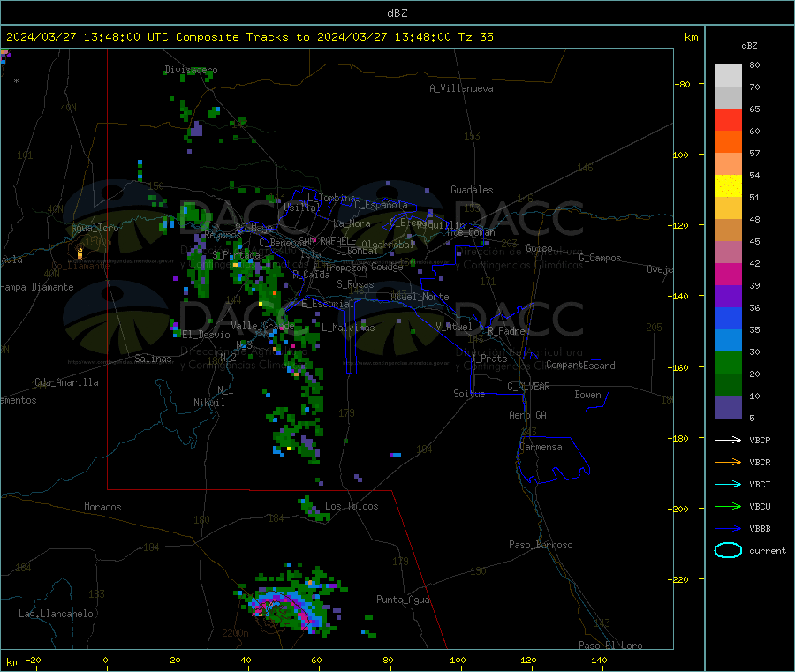795x672 pixels.
Task: Click the Cda_Amarilla place label
Action: click(66, 382)
